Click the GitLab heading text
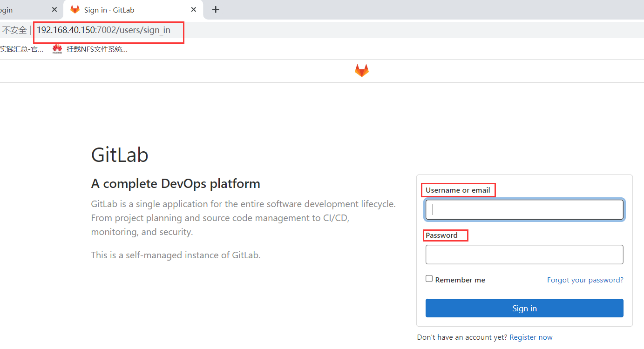Image resolution: width=644 pixels, height=349 pixels. pos(120,155)
